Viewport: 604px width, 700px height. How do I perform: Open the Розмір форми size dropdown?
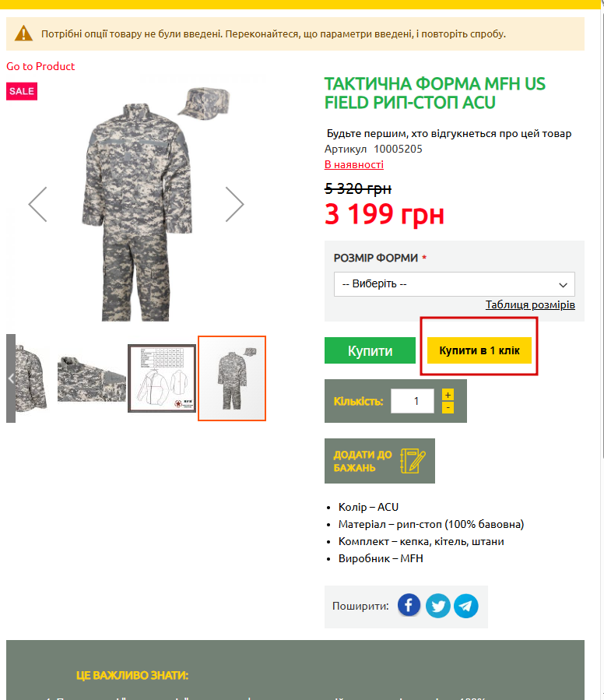point(454,284)
